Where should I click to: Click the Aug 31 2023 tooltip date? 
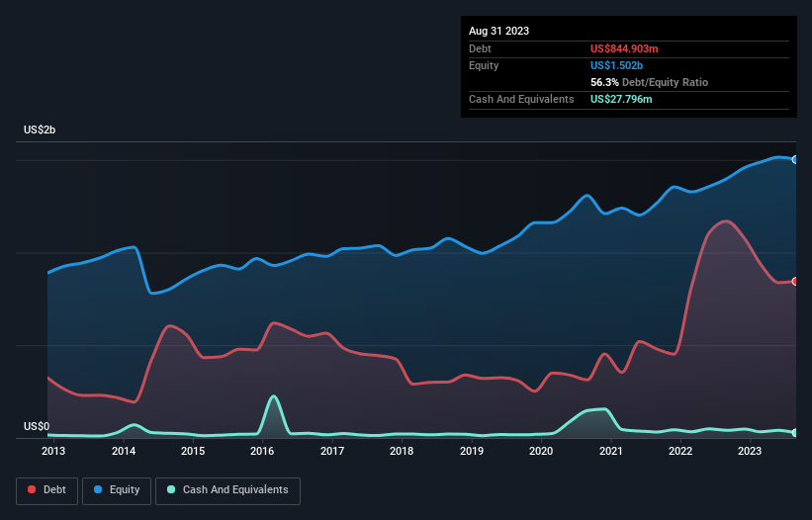coord(498,31)
